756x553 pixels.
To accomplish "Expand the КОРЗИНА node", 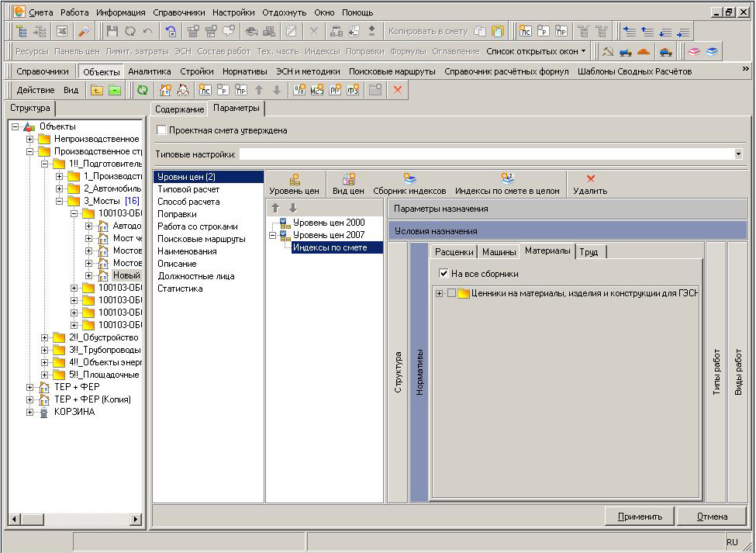I will pyautogui.click(x=30, y=412).
